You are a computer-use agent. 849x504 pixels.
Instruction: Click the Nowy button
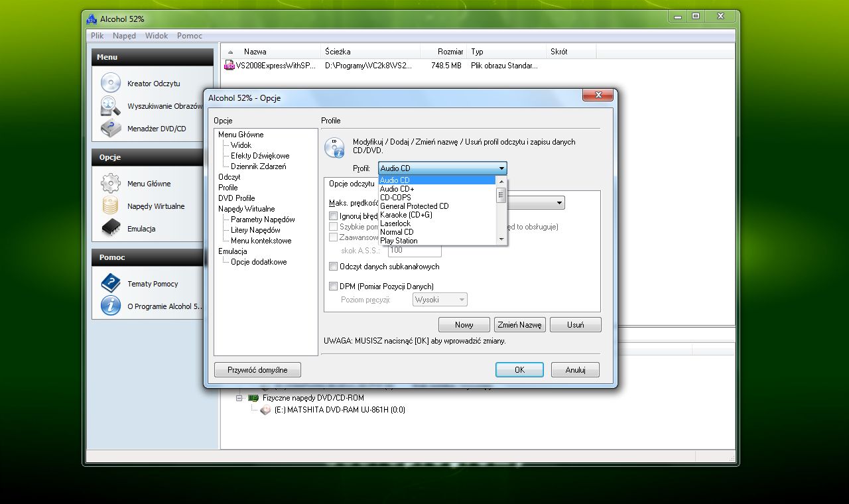coord(464,325)
